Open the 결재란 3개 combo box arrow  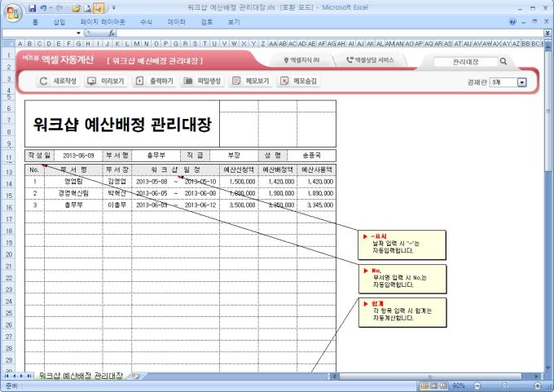coord(522,82)
